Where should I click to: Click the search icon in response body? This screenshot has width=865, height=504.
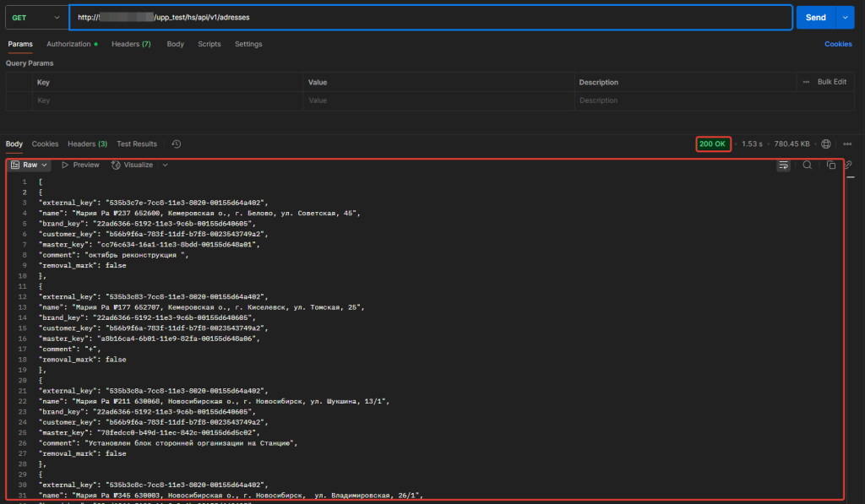coord(808,165)
